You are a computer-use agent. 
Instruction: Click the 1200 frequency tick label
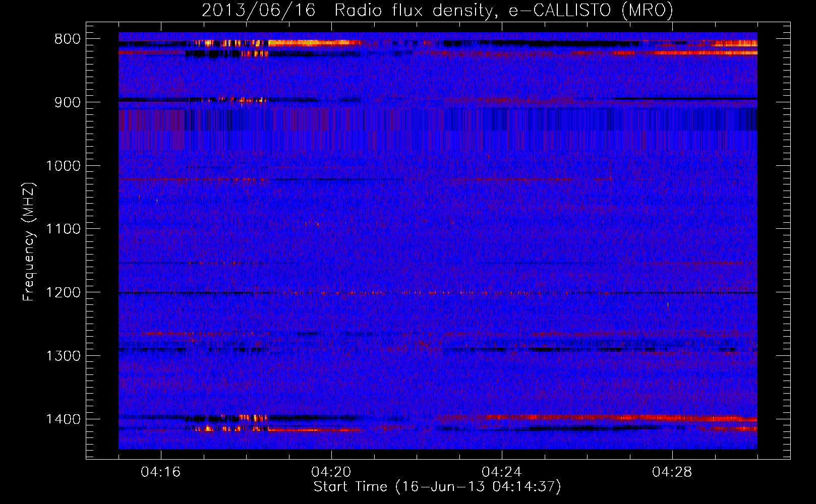pos(64,293)
